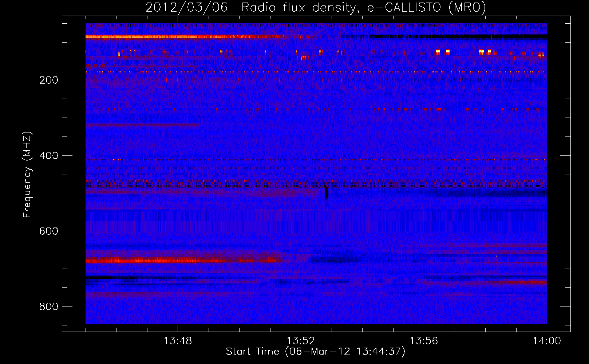Click the black dropout spot near 500 MHz
Viewport: 589px width, 364px height.
(x=327, y=193)
